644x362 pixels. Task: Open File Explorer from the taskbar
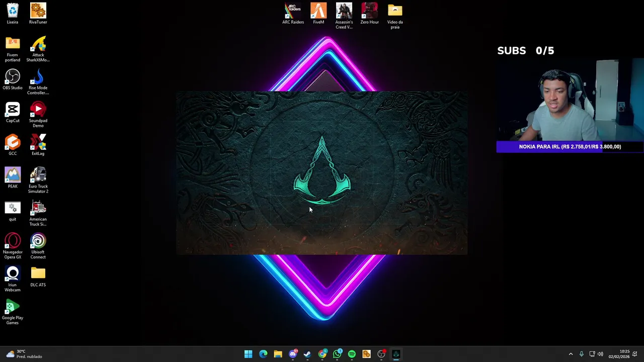click(278, 354)
